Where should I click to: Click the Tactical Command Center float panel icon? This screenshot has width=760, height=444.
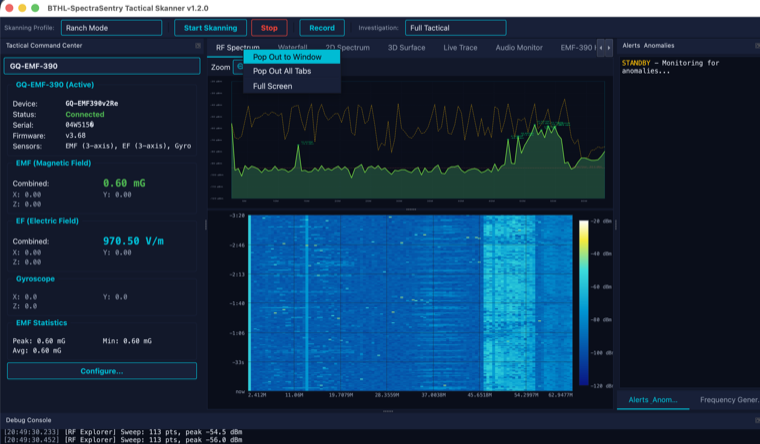point(198,46)
